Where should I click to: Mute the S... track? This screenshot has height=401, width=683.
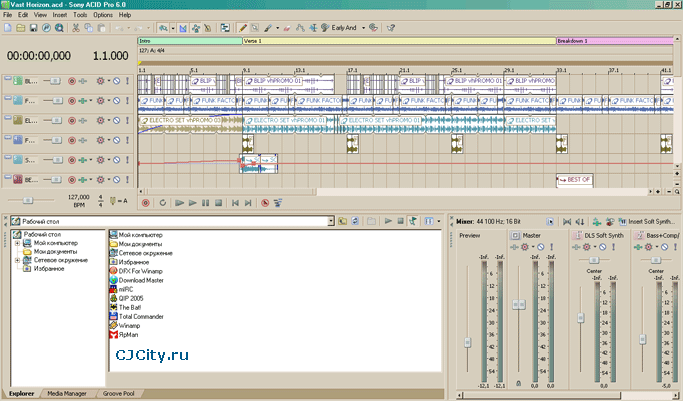point(117,160)
